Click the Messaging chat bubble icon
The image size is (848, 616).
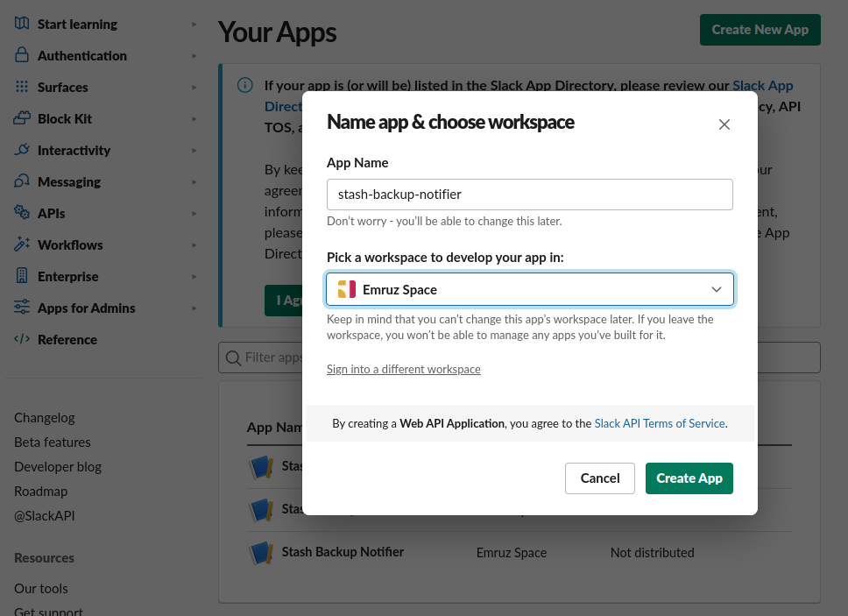point(22,181)
